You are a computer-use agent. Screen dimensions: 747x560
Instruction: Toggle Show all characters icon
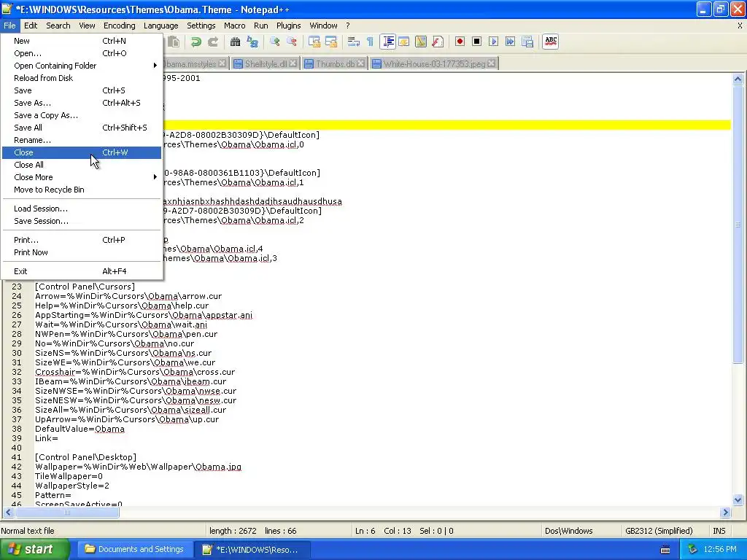tap(370, 42)
